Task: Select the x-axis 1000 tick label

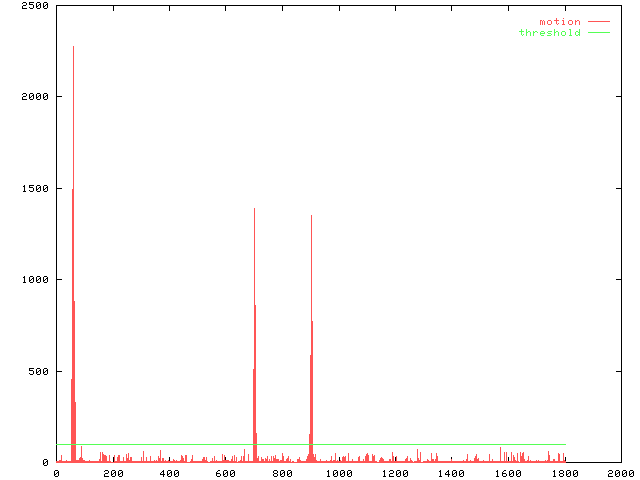Action: pos(338,474)
